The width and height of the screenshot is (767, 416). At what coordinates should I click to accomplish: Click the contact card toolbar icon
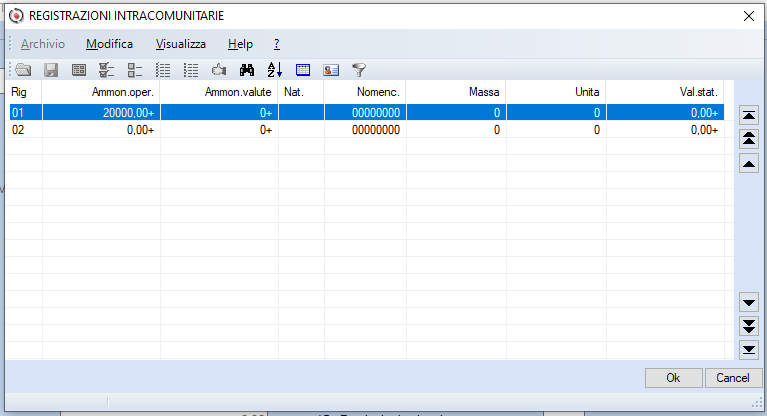(331, 70)
